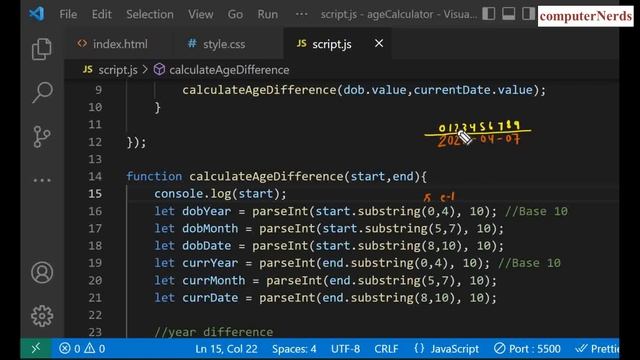Viewport: 640px width, 360px height.
Task: Click the Ln 15, Col 22 status entry
Action: pos(226,349)
